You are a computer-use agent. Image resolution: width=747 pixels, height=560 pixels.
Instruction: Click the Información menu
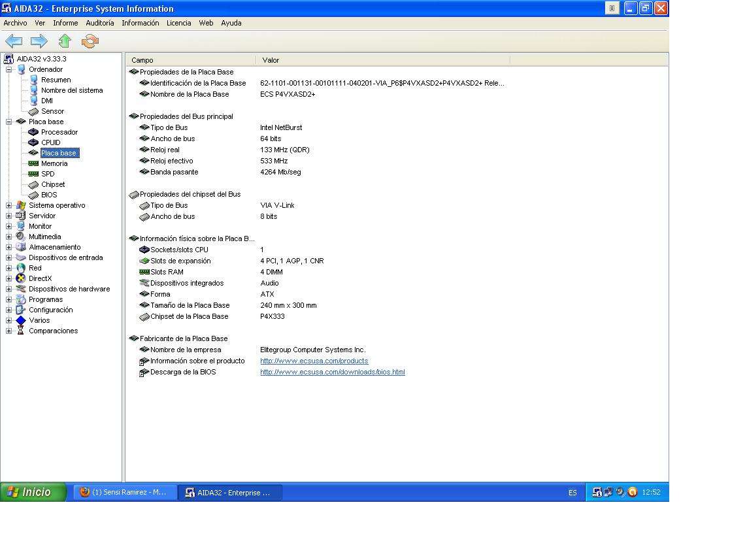coord(141,23)
